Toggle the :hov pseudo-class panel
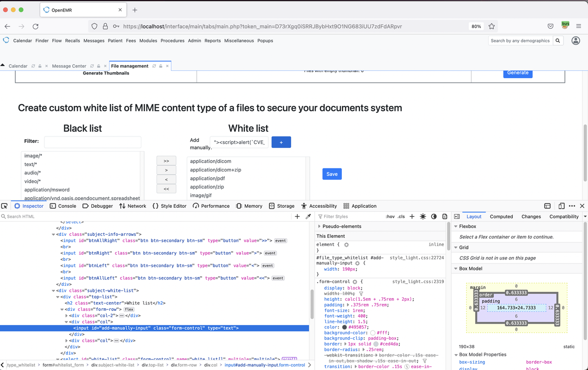 390,216
